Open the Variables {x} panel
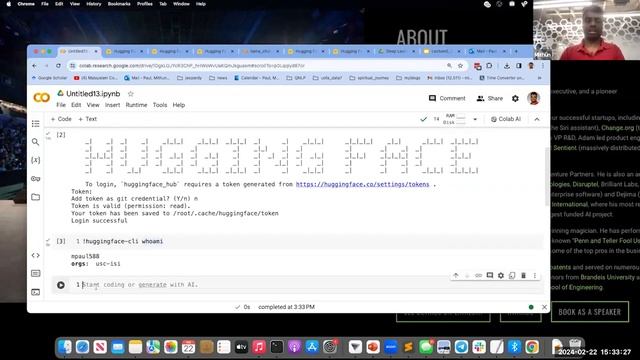This screenshot has height=360, width=640. point(36,160)
